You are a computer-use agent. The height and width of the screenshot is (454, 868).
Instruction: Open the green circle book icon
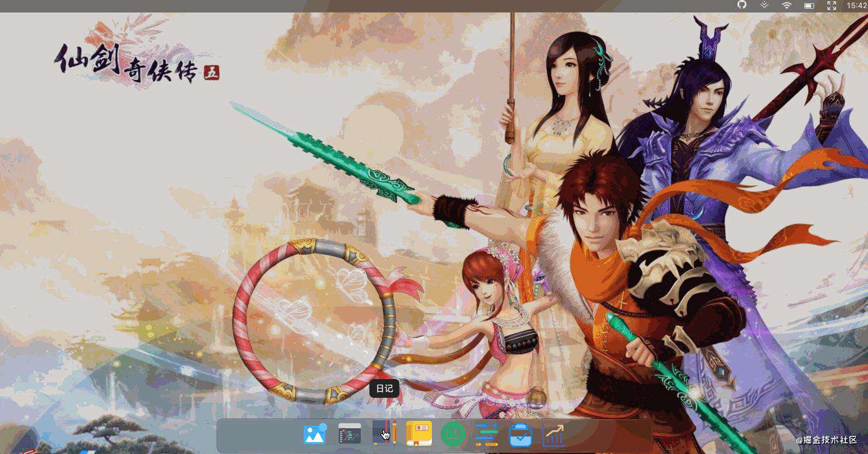(453, 434)
